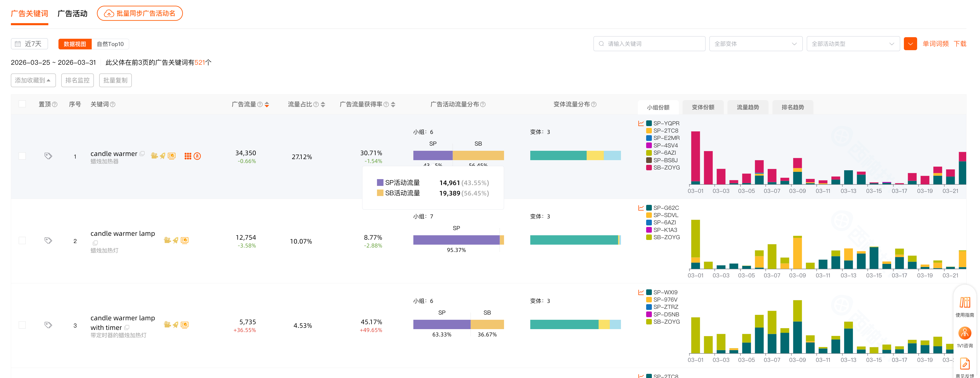Open the 使用指南 guide icon
Viewport: 980px width, 378px height.
964,303
